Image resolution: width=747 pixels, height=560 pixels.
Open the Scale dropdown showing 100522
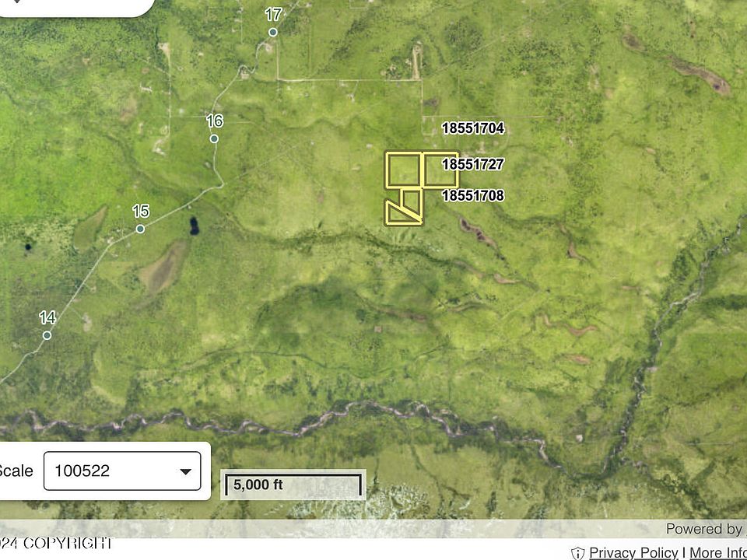pos(122,471)
